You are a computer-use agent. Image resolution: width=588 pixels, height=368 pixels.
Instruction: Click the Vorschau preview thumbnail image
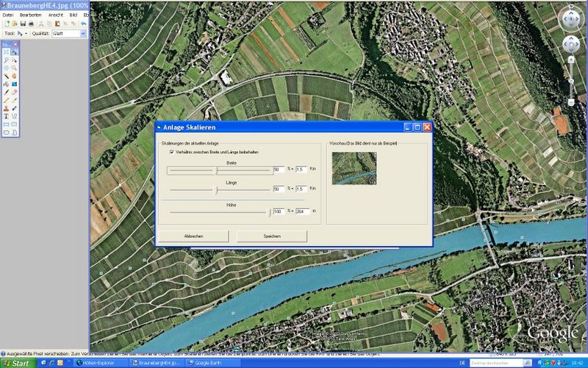click(354, 169)
